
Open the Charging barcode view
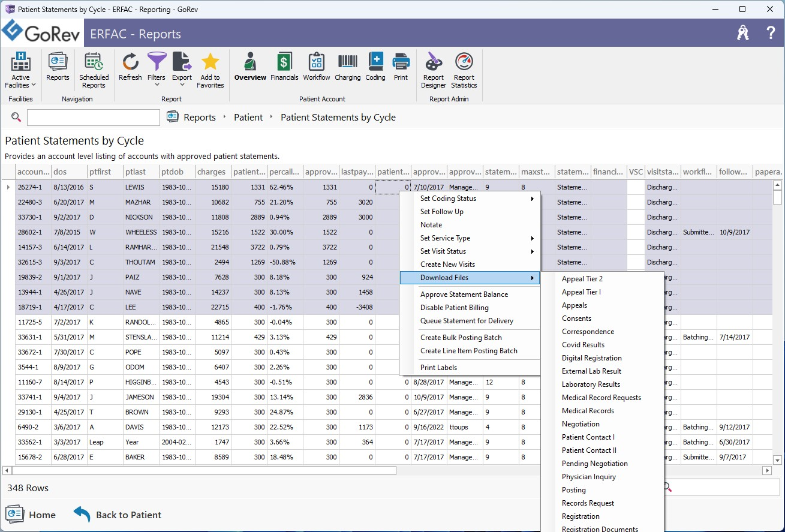click(x=348, y=67)
